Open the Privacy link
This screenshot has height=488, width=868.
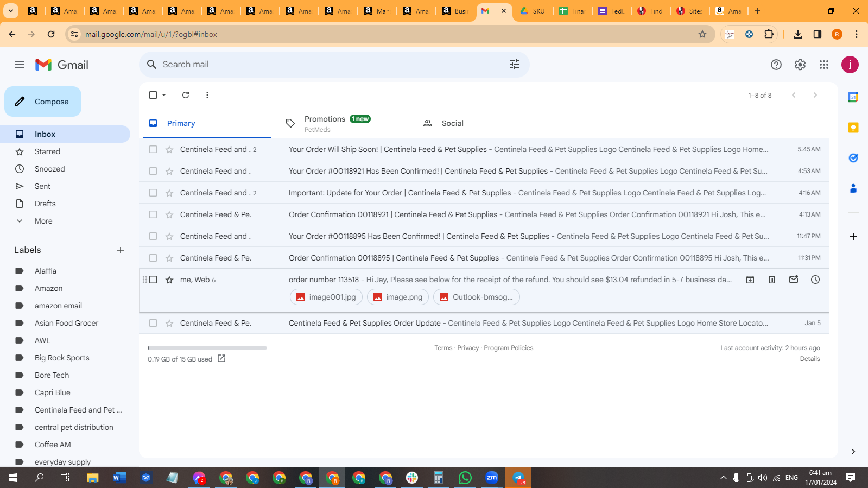(x=468, y=348)
